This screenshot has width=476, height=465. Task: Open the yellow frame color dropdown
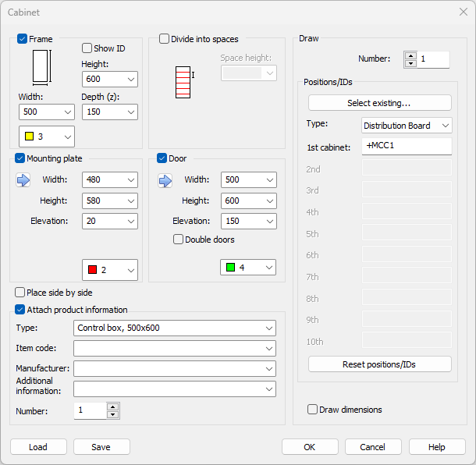coord(47,137)
